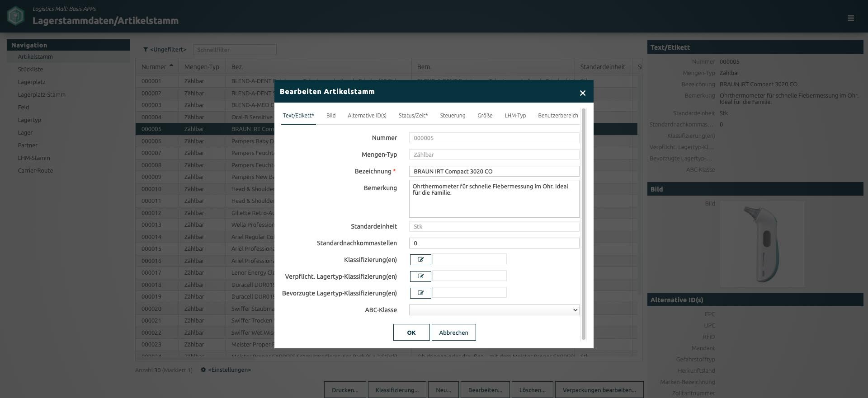Screen dimensions: 868x398
Task: Open Einstellungen gear settings
Action: 203,370
